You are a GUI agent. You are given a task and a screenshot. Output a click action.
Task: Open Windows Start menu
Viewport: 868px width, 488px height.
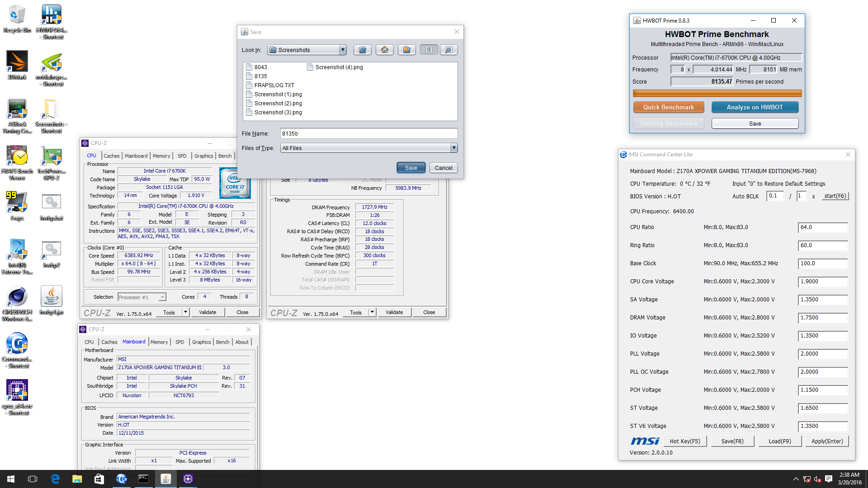point(11,479)
